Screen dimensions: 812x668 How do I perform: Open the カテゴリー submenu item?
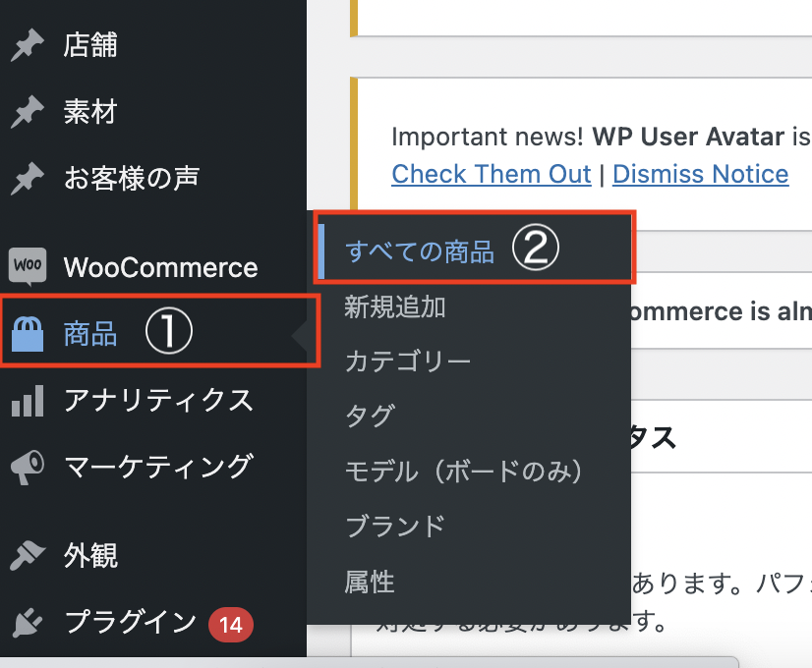408,362
